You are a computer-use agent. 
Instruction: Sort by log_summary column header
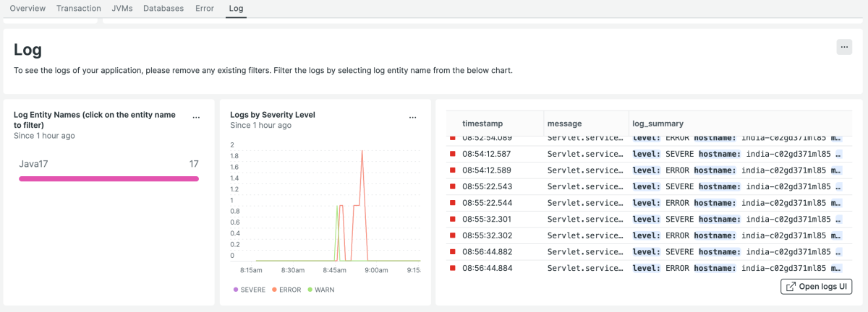point(657,123)
